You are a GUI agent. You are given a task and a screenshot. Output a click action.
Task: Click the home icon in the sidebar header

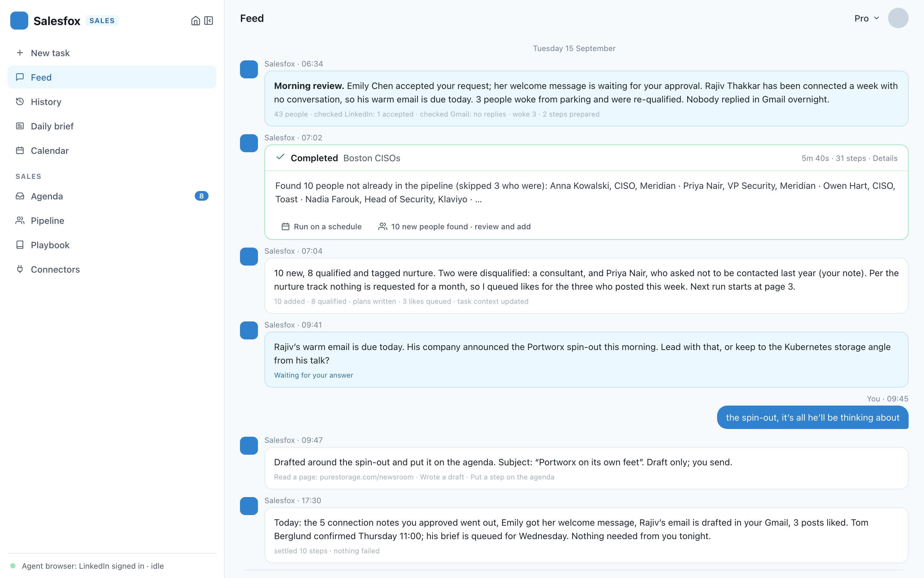195,21
